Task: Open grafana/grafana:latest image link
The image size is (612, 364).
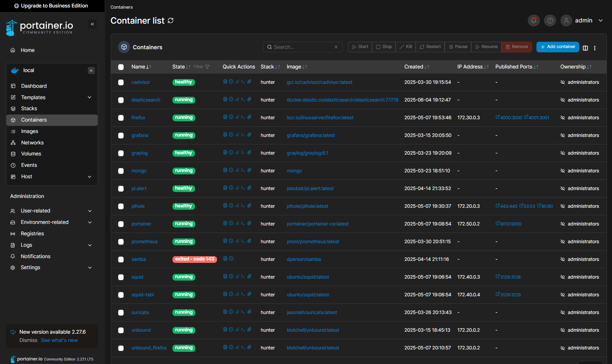Action: (311, 135)
